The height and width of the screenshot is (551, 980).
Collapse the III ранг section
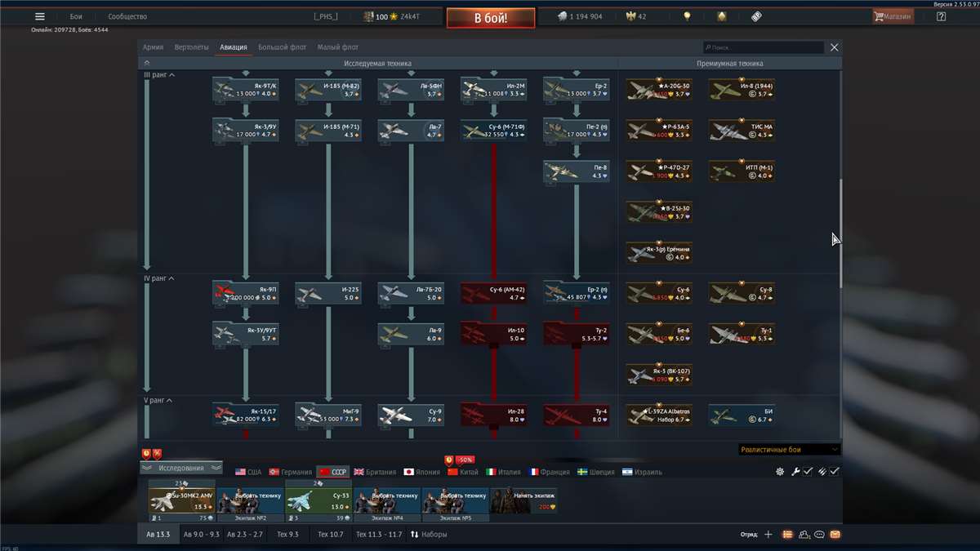tap(159, 75)
